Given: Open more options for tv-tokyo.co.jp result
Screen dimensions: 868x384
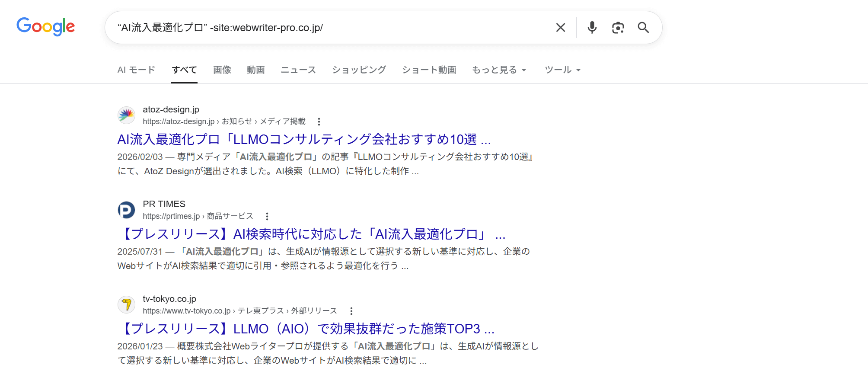Looking at the screenshot, I should [351, 311].
